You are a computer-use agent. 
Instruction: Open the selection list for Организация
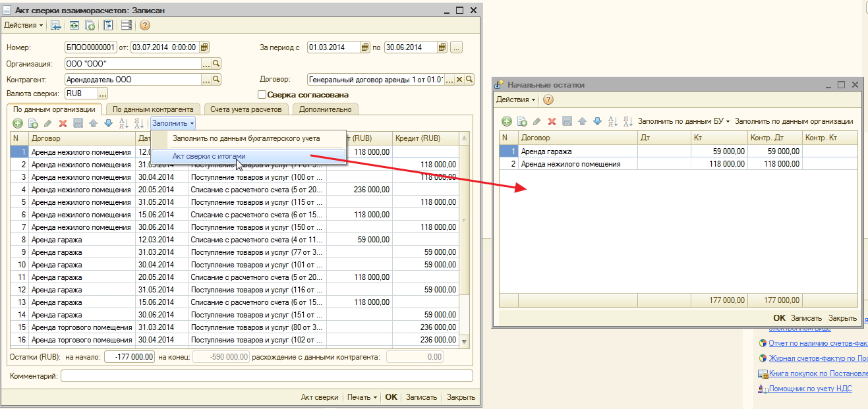tap(206, 64)
